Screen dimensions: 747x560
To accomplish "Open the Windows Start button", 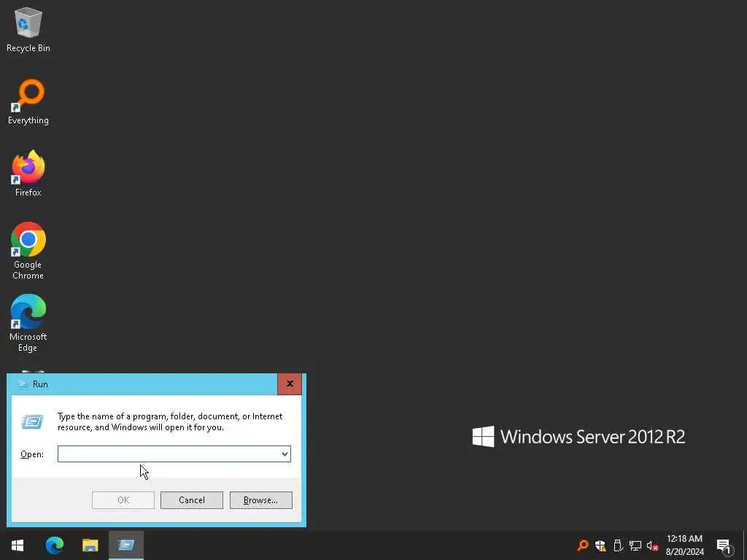I will [x=18, y=545].
